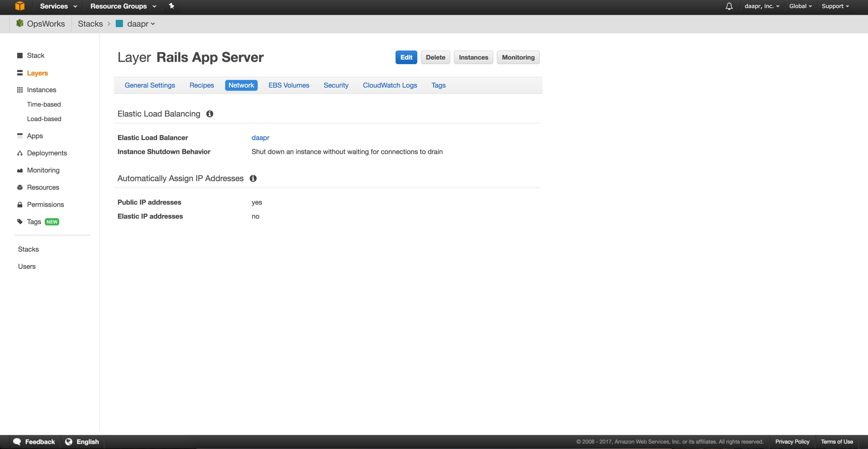Click the Tags tab on layer view
868x449 pixels.
point(438,85)
